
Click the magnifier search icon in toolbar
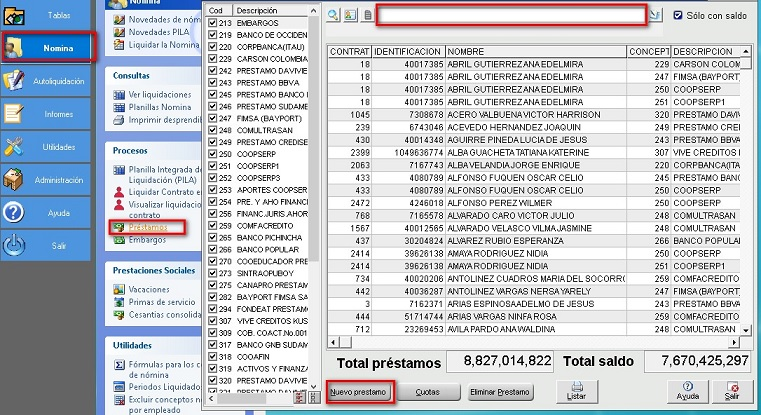(x=333, y=16)
